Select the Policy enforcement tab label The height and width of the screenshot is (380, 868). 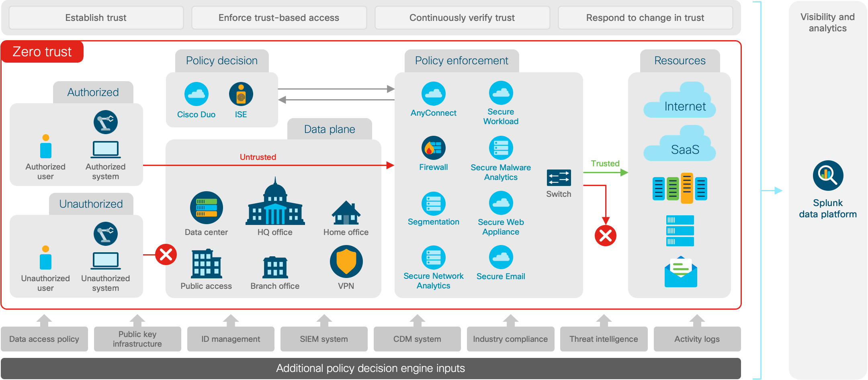coord(462,61)
